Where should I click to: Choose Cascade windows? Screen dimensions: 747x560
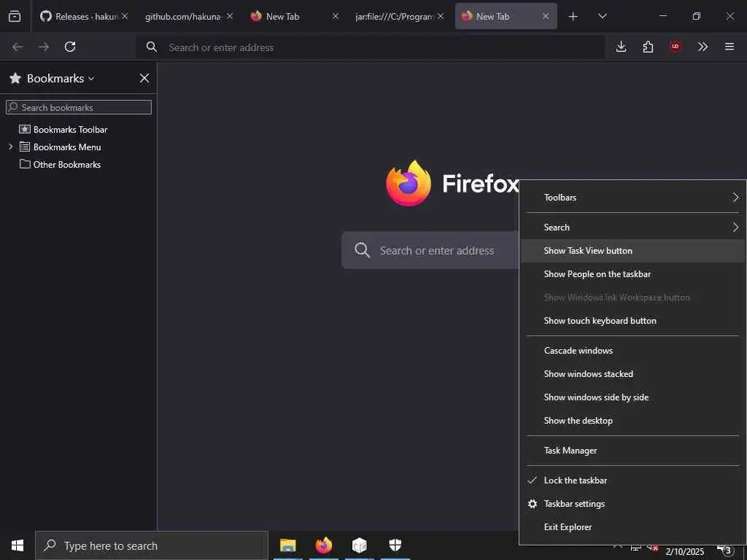(632, 351)
